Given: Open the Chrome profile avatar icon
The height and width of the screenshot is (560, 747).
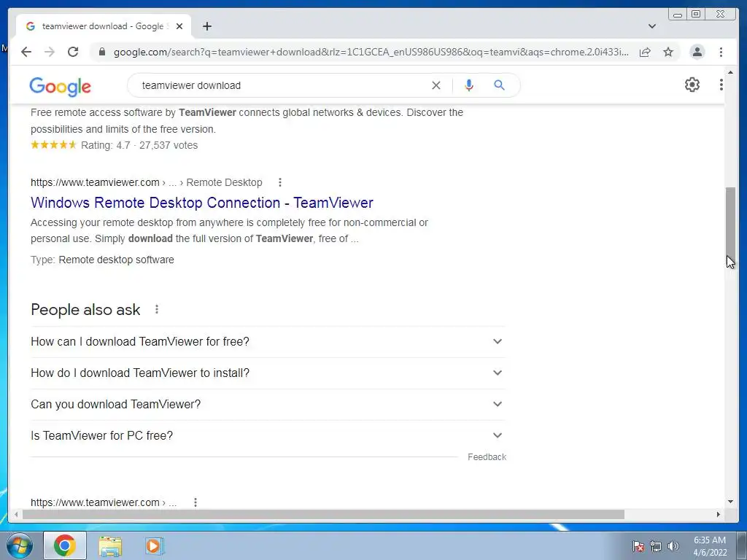Looking at the screenshot, I should coord(697,52).
